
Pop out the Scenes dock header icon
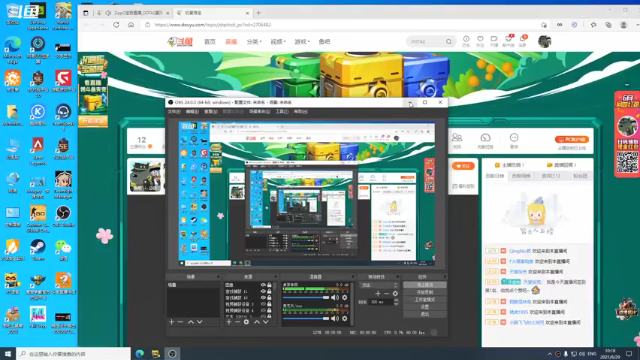point(218,277)
